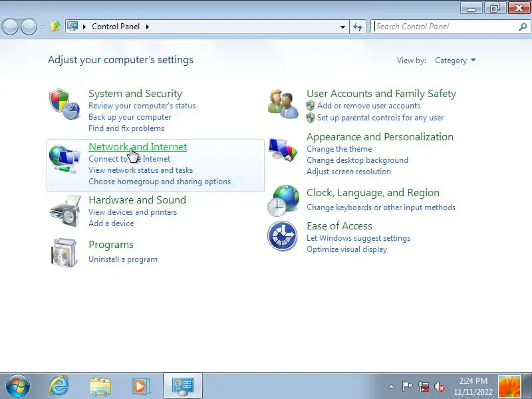
Task: Click Change keyboards or other input methods
Action: click(381, 207)
